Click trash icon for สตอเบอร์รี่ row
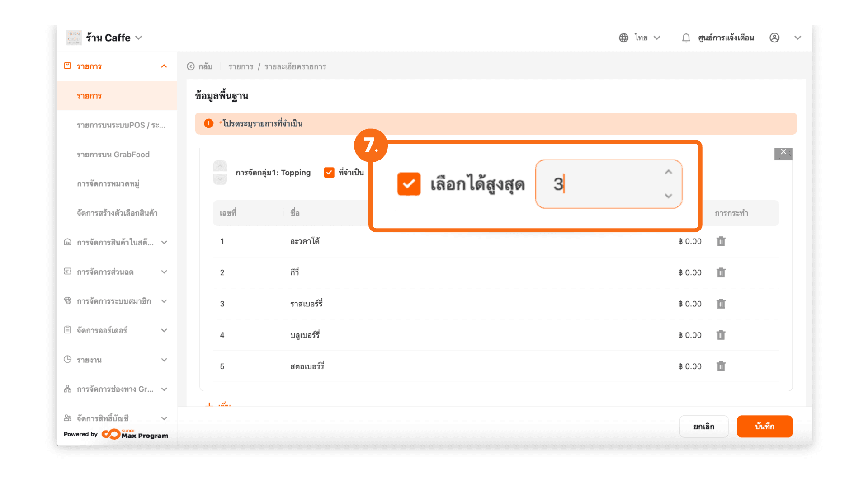The width and height of the screenshot is (868, 488). (x=721, y=366)
